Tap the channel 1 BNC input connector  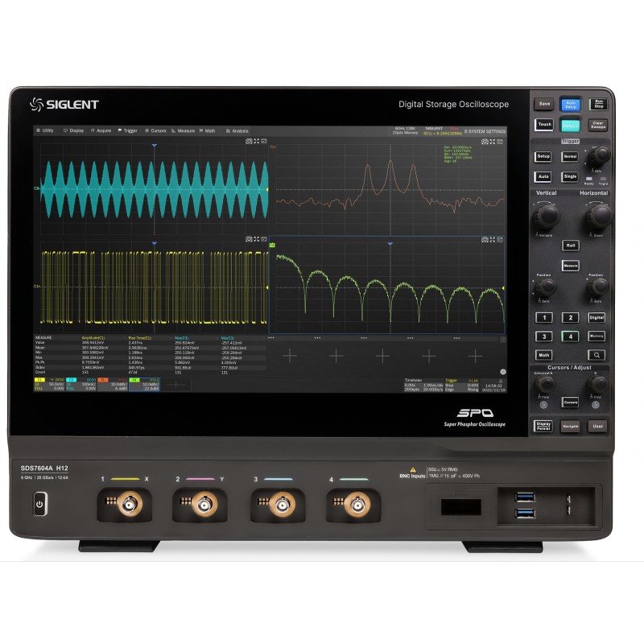pyautogui.click(x=130, y=504)
